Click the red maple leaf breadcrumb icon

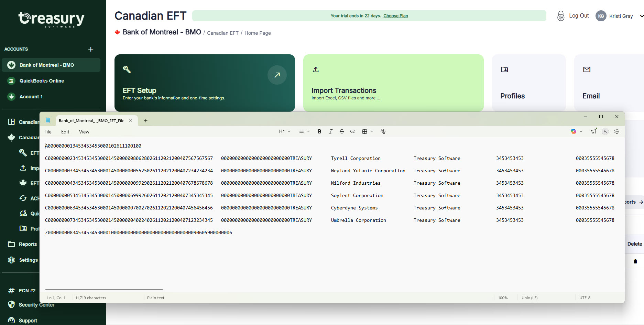[117, 32]
